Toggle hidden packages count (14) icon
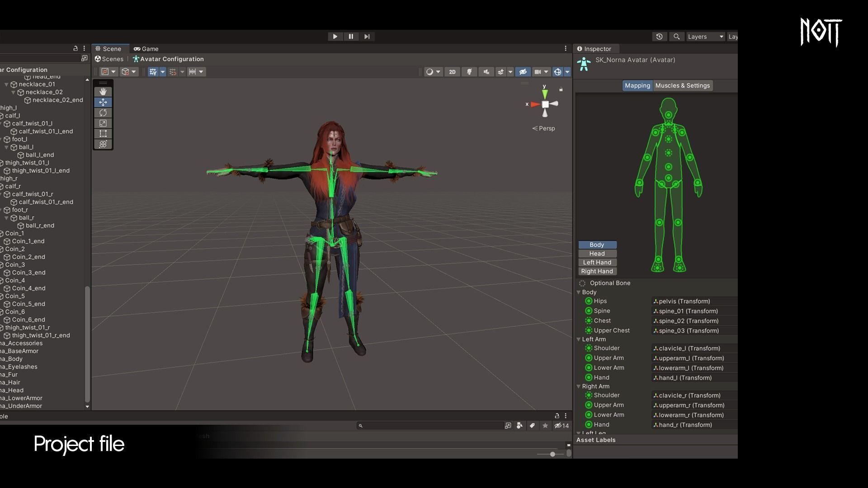 coord(561,426)
